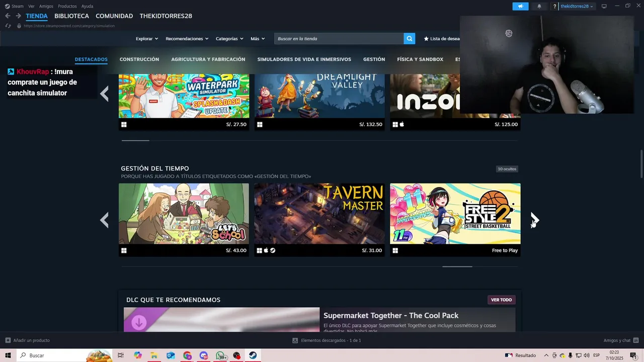This screenshot has height=362, width=644.
Task: Open the Waterpark Simulator game card
Action: pos(184,102)
